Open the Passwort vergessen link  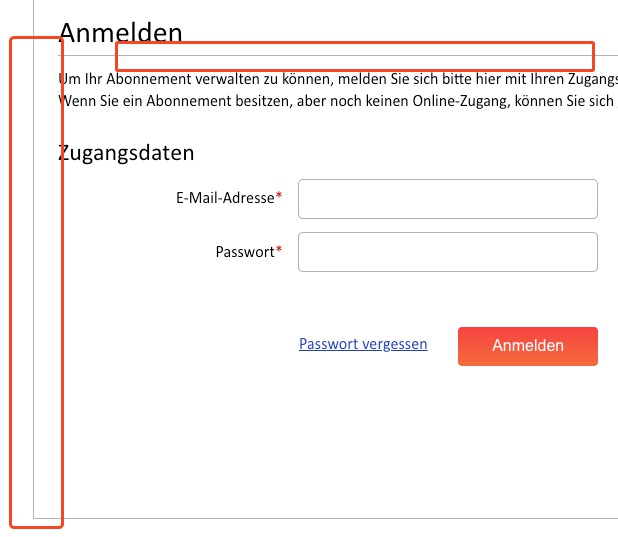[363, 344]
